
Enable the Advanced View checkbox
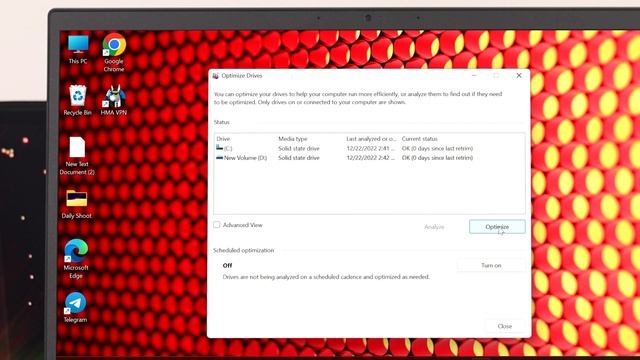tap(217, 225)
